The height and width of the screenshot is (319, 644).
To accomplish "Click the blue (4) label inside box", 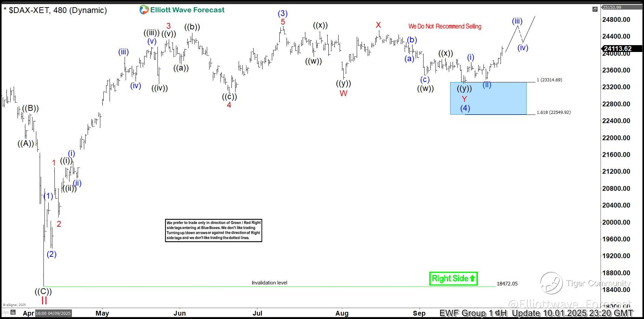I will pyautogui.click(x=465, y=108).
